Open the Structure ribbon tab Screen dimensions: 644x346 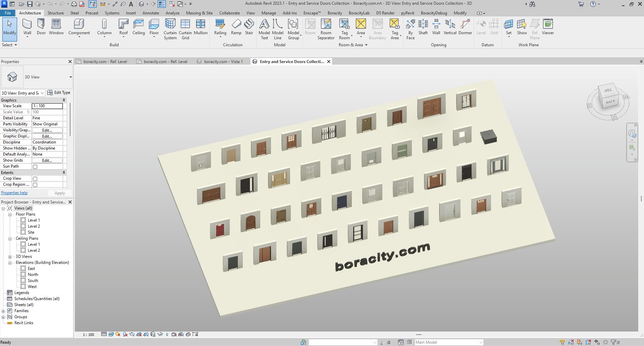tap(55, 13)
